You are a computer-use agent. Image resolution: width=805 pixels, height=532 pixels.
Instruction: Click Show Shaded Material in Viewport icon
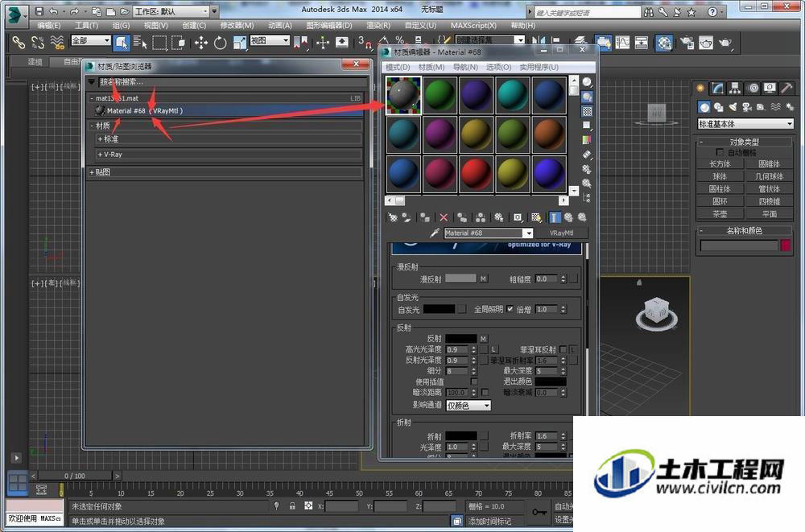click(536, 218)
